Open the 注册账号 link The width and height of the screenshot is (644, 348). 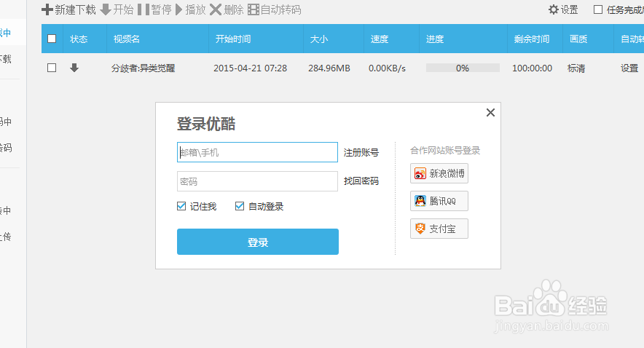click(x=361, y=153)
